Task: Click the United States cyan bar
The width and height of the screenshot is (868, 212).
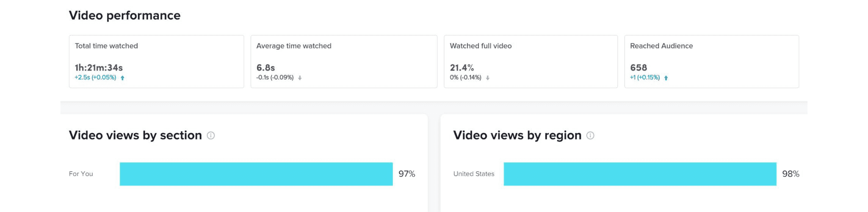Action: tap(640, 174)
